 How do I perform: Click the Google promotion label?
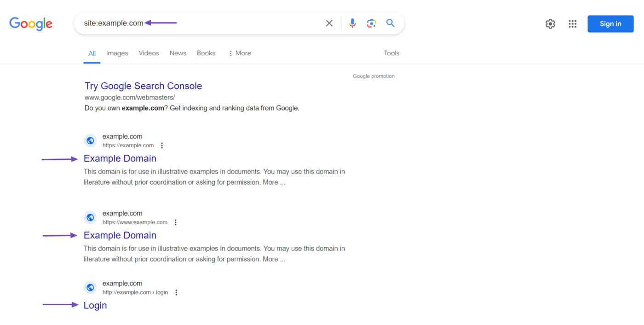374,76
